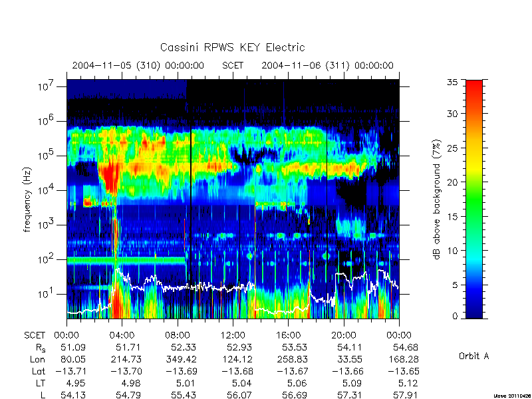Click the Lon value '258.83'
Viewport: 532px width, 399px height.
(x=292, y=359)
